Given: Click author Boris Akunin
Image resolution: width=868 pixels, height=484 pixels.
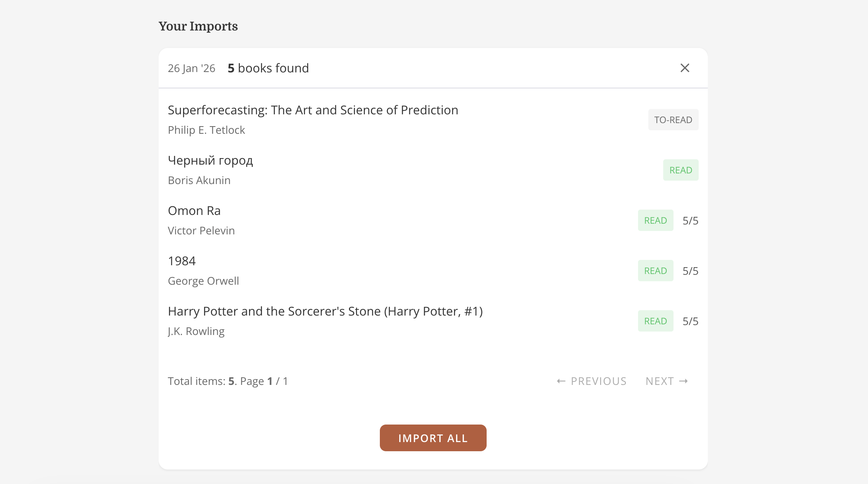Looking at the screenshot, I should (199, 180).
